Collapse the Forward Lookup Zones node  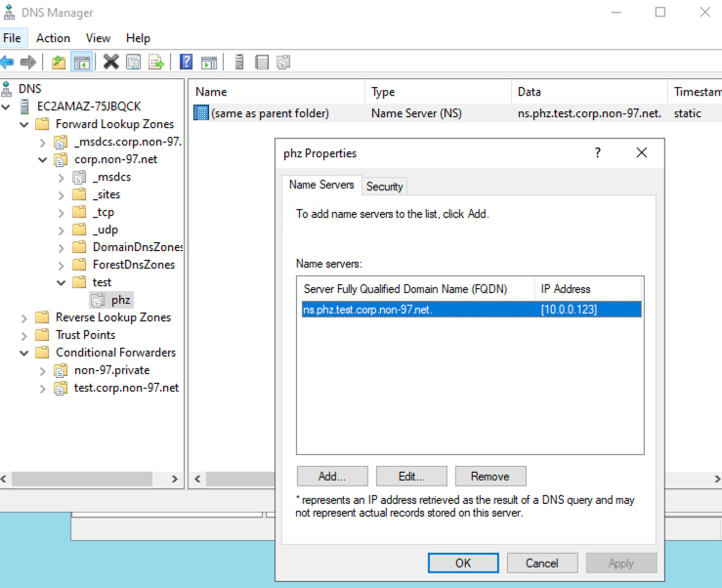[23, 124]
